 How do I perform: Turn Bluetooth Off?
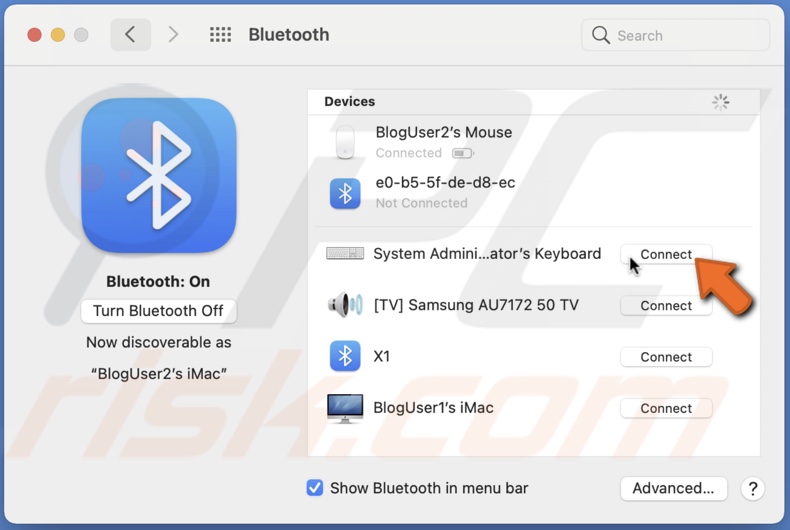[x=158, y=311]
